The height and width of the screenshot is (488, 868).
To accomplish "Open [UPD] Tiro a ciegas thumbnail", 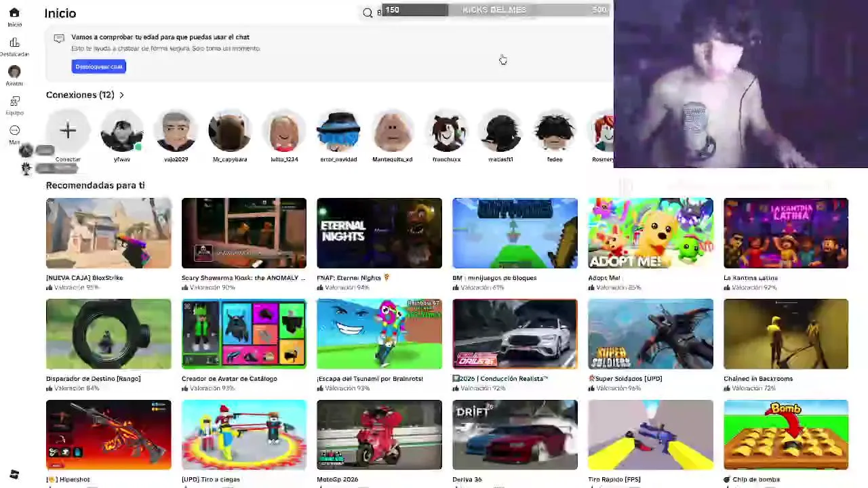I will point(244,435).
